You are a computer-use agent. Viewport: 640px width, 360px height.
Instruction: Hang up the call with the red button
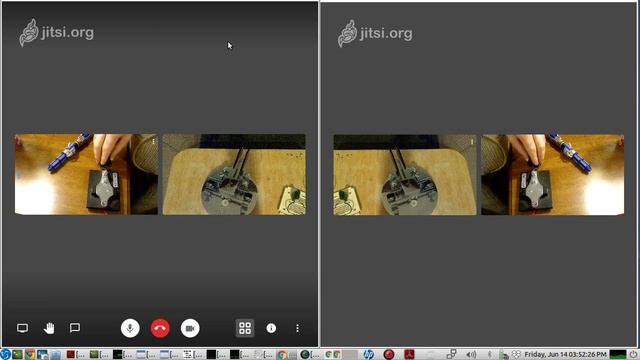pyautogui.click(x=160, y=328)
